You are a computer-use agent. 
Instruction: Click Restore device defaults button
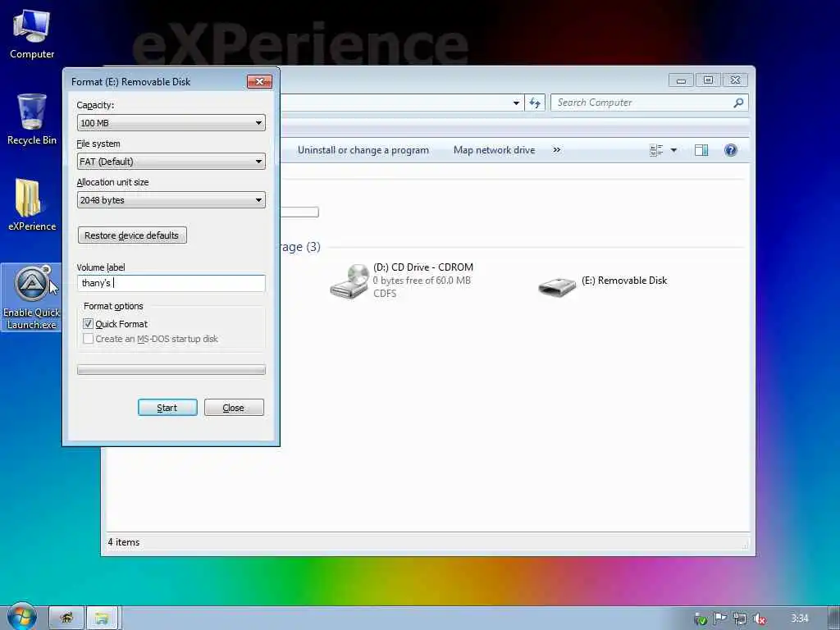132,235
